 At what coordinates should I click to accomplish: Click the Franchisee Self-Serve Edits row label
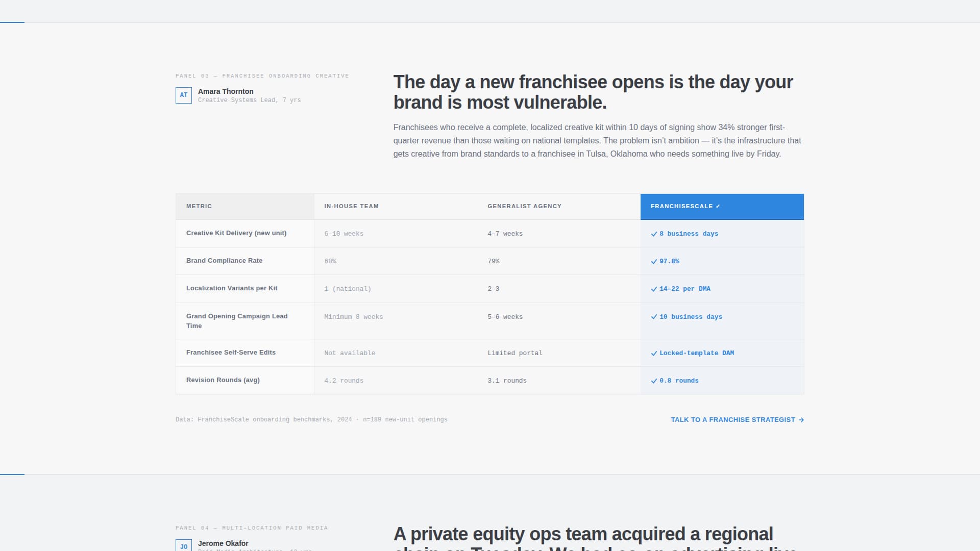[x=231, y=353]
